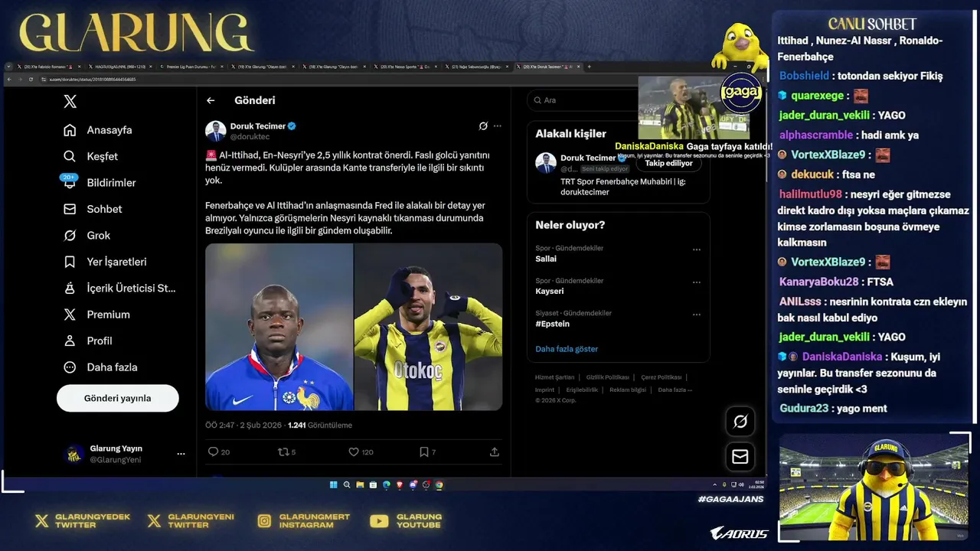
Task: Click Daha fazla göster link
Action: pos(567,349)
